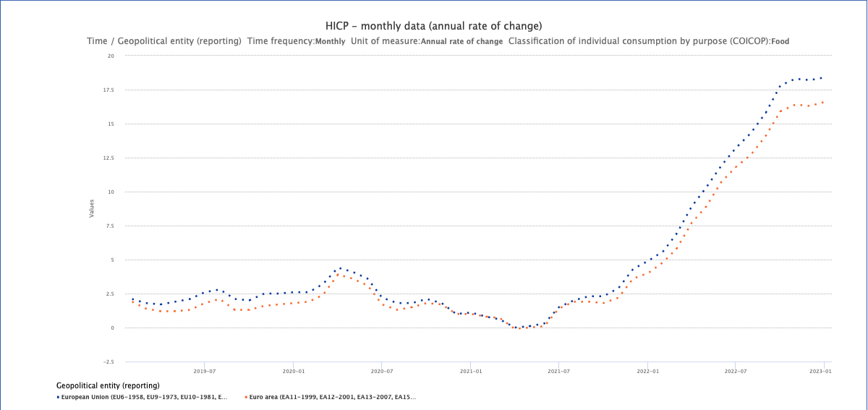The height and width of the screenshot is (410, 868).
Task: Click the blue European Union legend marker
Action: pyautogui.click(x=58, y=397)
